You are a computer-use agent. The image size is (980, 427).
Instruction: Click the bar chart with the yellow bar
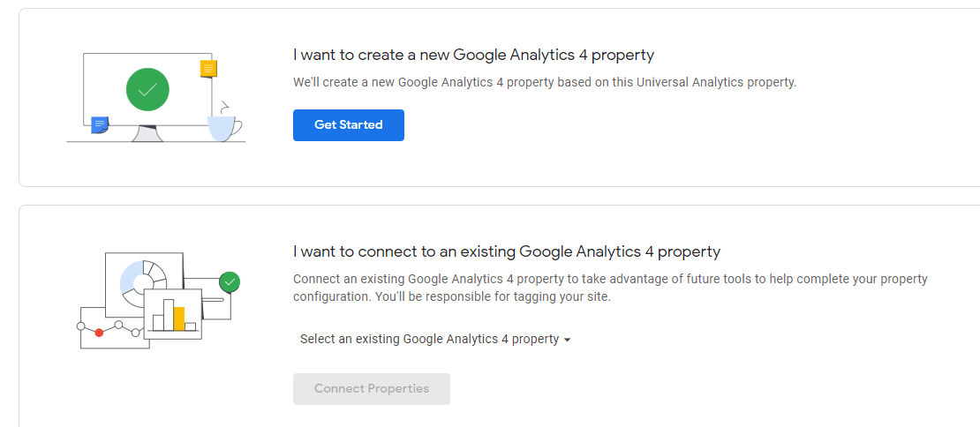[x=173, y=314]
